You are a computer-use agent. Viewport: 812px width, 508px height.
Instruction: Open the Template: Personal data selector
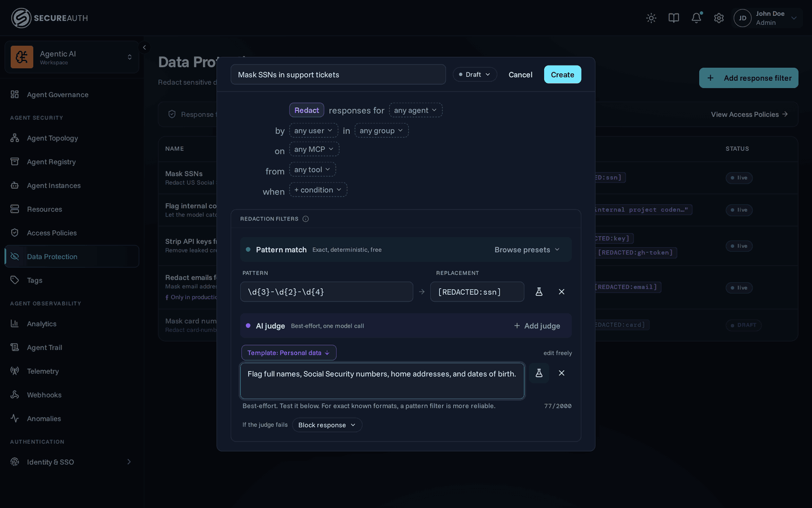click(289, 353)
